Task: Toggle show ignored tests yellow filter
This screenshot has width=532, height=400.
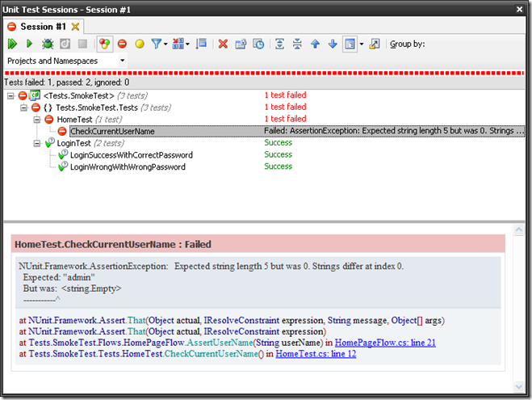Action: point(140,44)
